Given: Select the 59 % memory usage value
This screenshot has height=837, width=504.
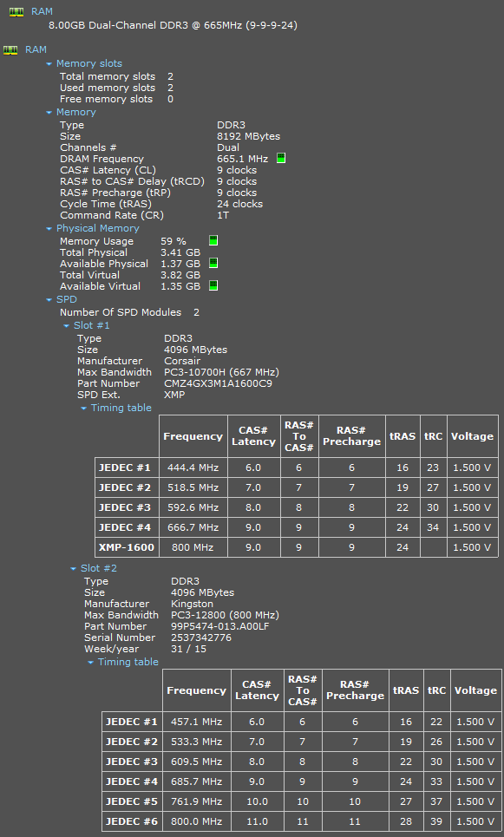Looking at the screenshot, I should (173, 241).
